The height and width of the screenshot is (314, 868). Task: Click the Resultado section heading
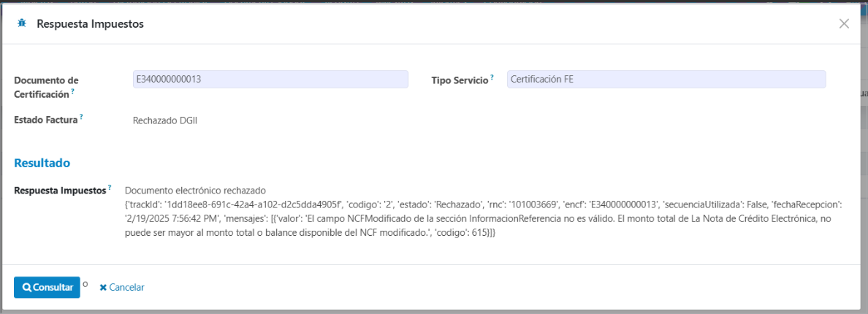click(x=42, y=163)
